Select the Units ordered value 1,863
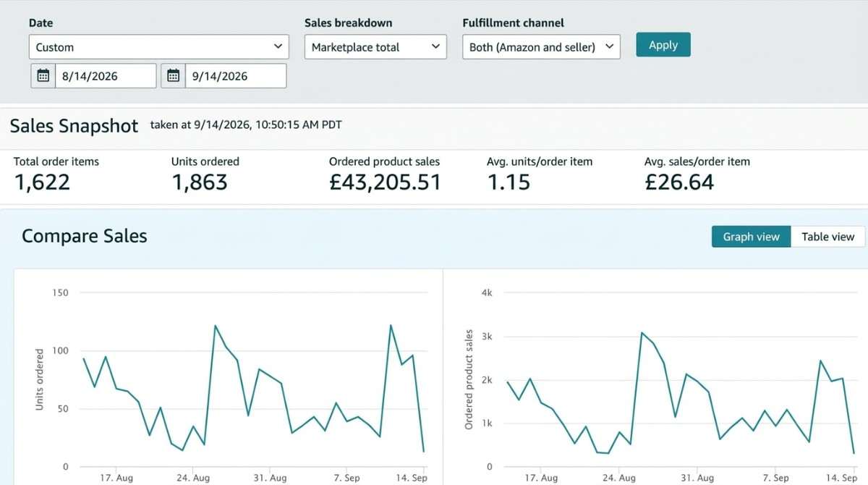Viewport: 868px width, 485px height. pyautogui.click(x=200, y=182)
